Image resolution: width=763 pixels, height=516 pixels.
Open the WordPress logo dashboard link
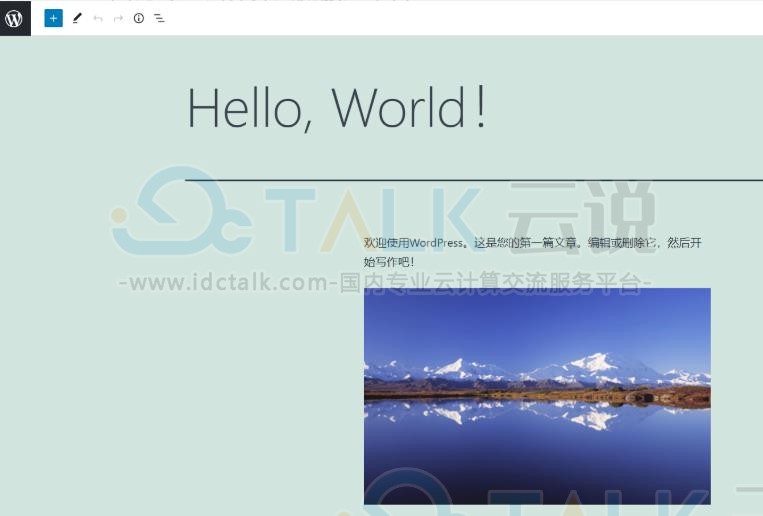pyautogui.click(x=15, y=18)
